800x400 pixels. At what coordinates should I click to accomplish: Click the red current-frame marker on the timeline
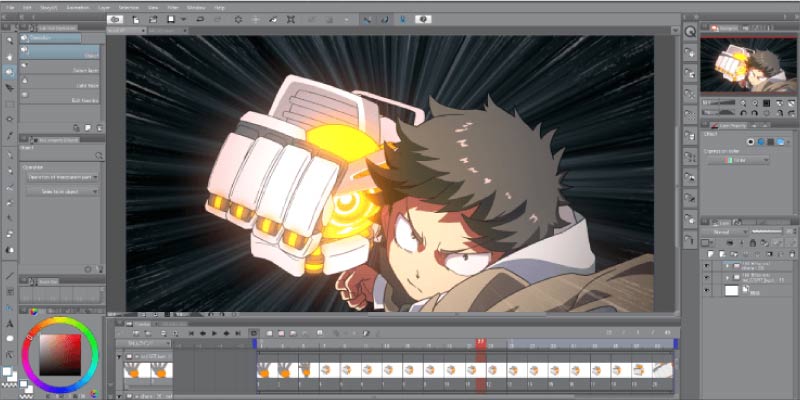[x=481, y=342]
